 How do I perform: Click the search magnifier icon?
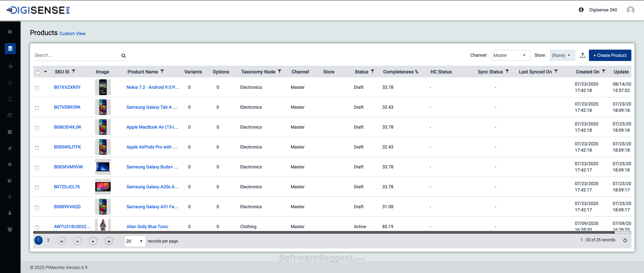[x=123, y=56]
